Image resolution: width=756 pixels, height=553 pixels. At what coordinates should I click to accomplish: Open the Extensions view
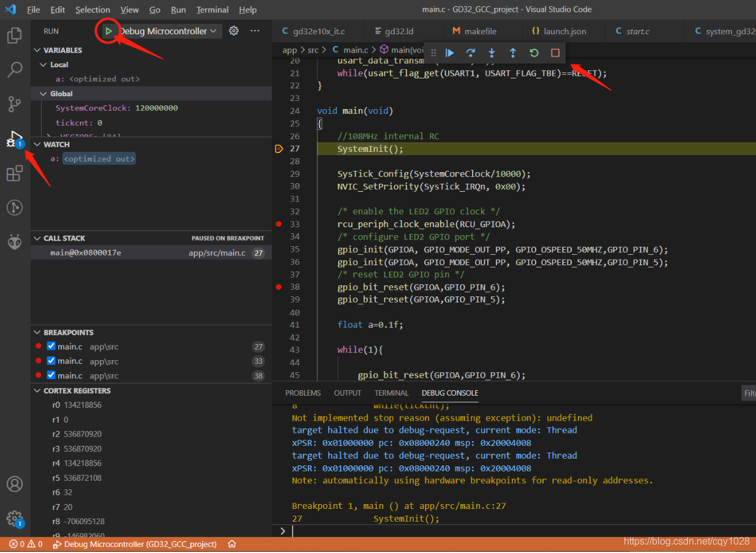pos(15,174)
